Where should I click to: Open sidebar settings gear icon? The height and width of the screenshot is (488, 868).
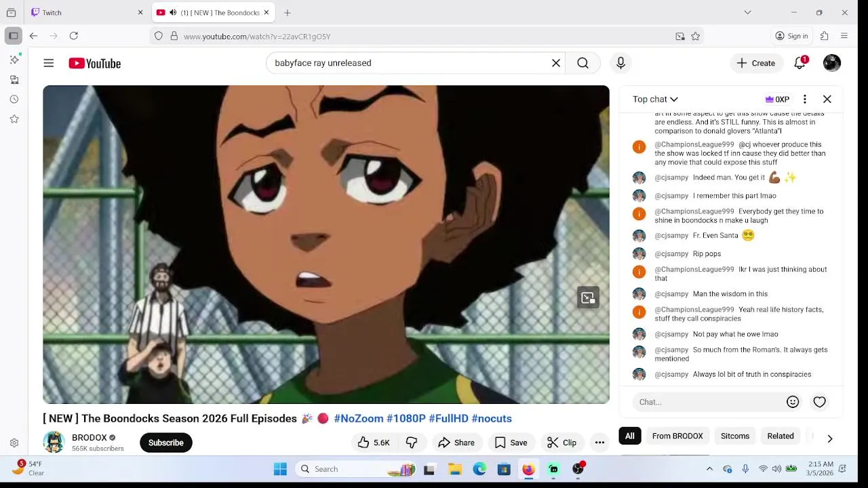click(x=14, y=443)
